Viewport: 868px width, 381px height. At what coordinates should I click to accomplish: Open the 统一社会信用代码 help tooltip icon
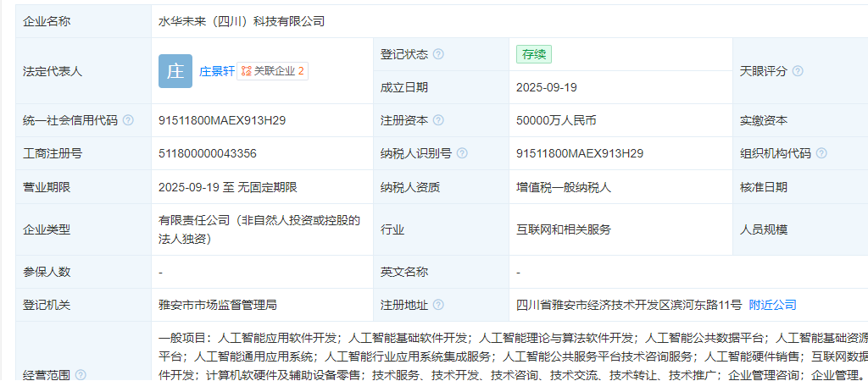128,120
